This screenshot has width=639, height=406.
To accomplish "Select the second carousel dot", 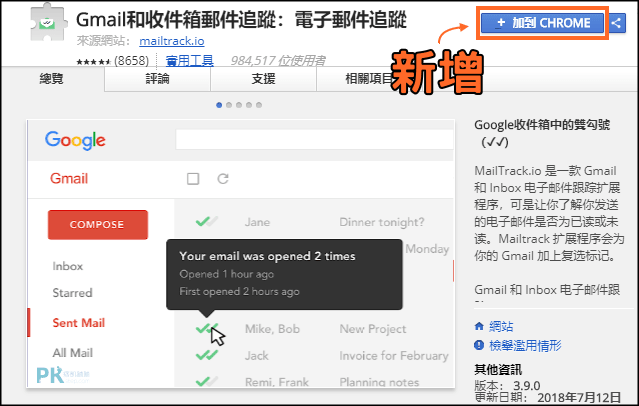I will (229, 105).
